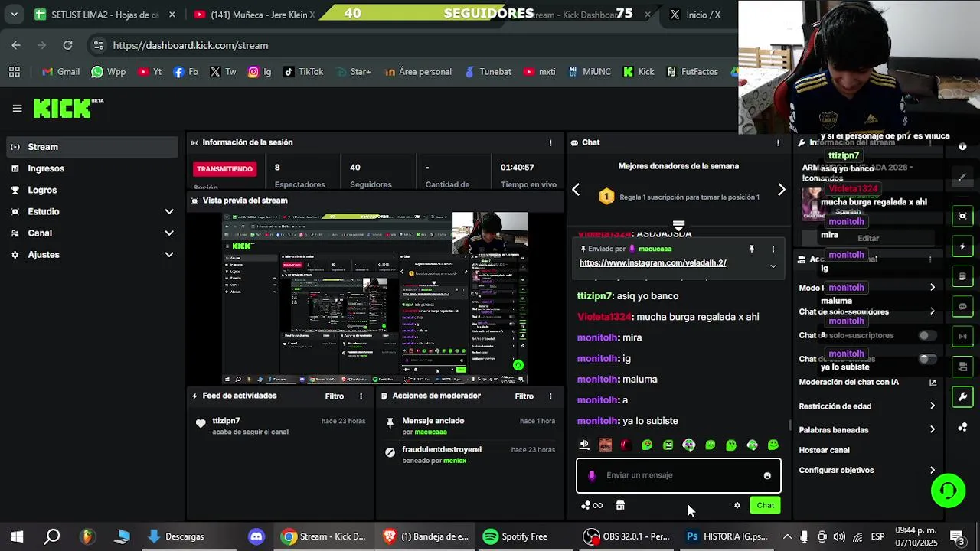Select the broadcast signal sidebar icon
The image size is (980, 551).
pos(963,336)
